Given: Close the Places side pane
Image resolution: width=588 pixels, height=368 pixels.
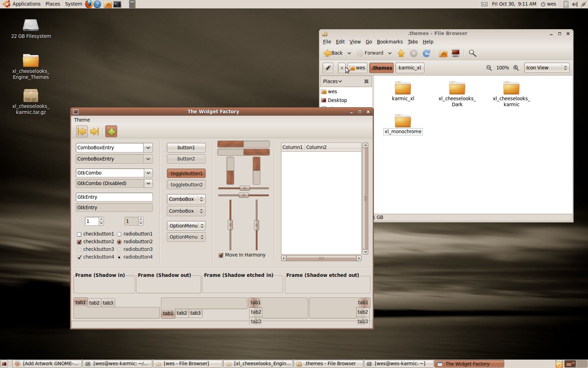Looking at the screenshot, I should (x=366, y=81).
